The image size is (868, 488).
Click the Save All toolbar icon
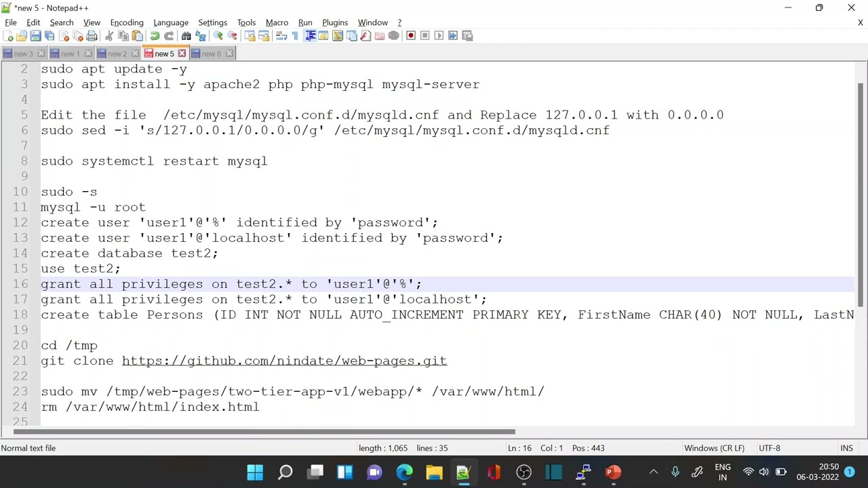(50, 36)
